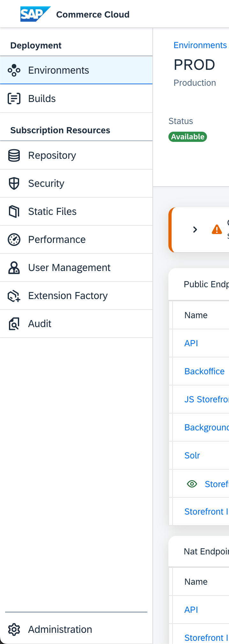Click the Environments sidebar icon
This screenshot has height=644, width=229.
(14, 70)
